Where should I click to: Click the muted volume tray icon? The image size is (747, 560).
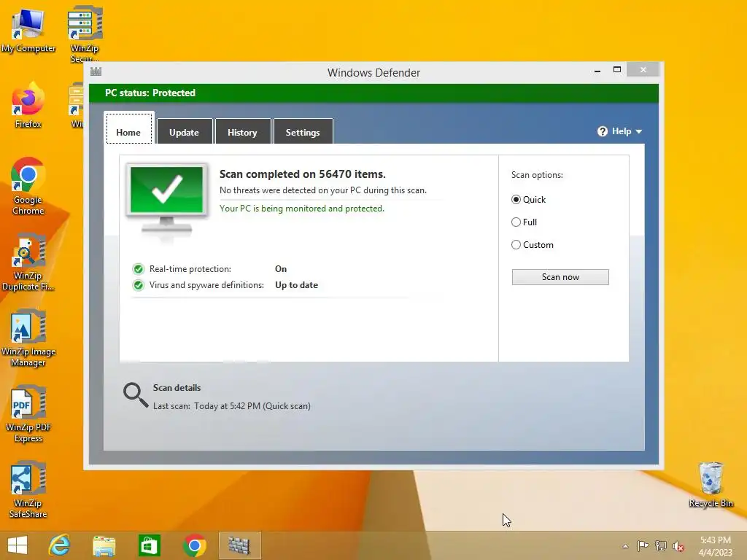(678, 546)
